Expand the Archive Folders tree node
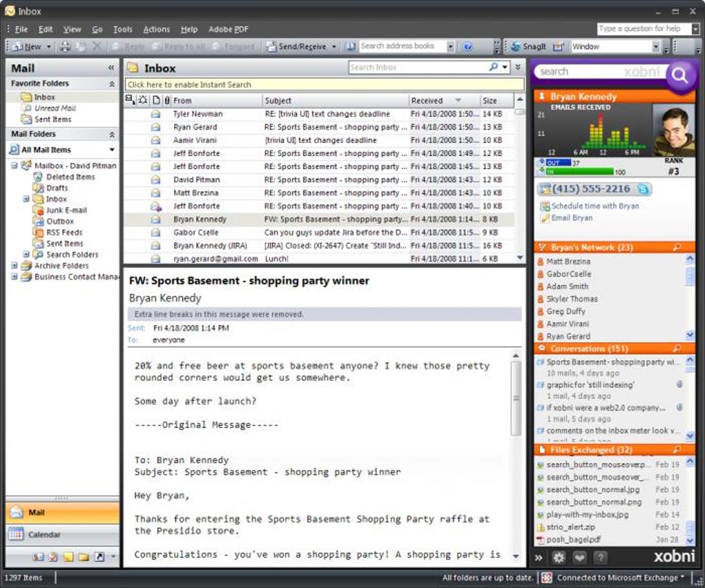705x588 pixels. click(x=15, y=266)
